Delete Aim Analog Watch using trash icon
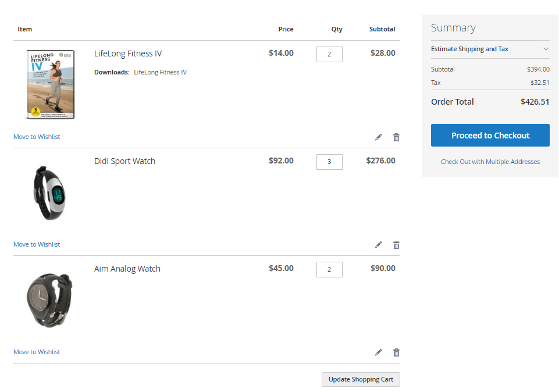The height and width of the screenshot is (392, 559). coord(396,352)
